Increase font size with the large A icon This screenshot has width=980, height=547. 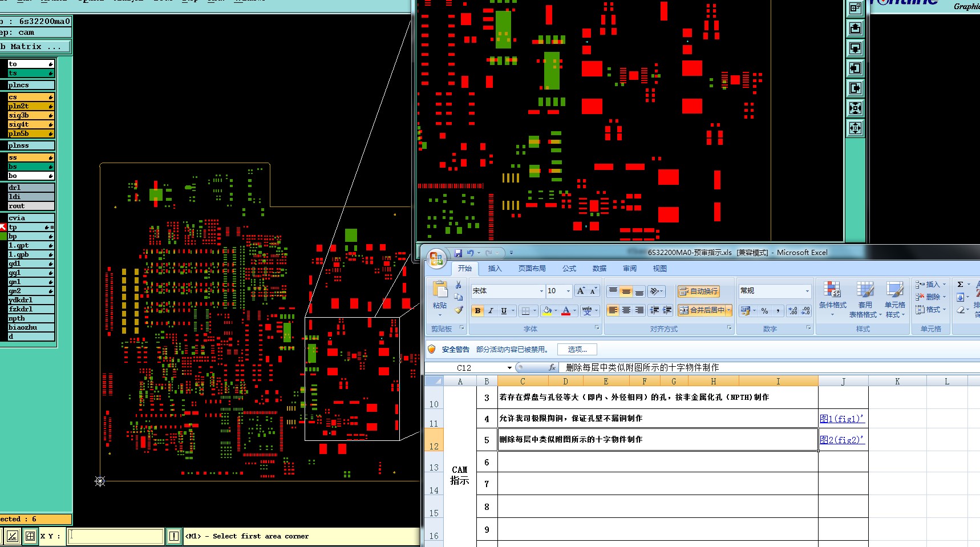(x=581, y=291)
